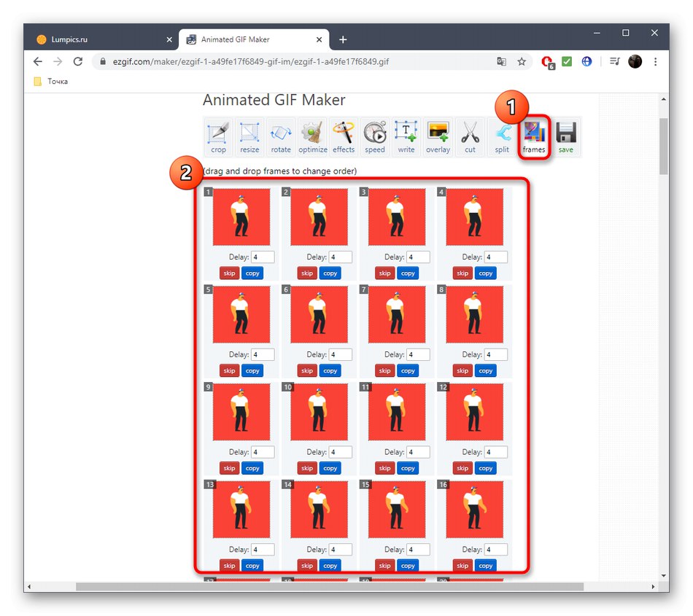This screenshot has height=616, width=693.
Task: Open the red extension with badge 6
Action: [548, 62]
